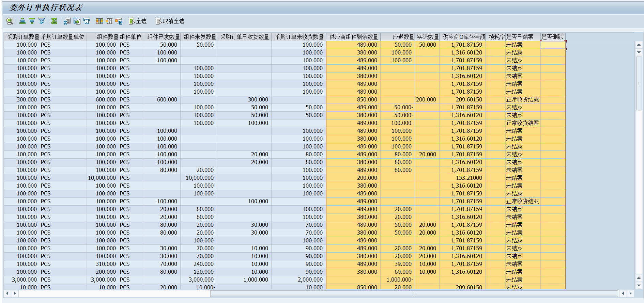Select the 损耗率 column header
Viewport: 644px width, 303px height.
coord(495,37)
